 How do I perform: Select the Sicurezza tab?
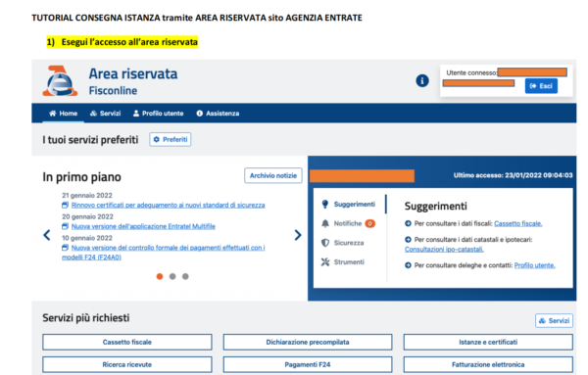[x=343, y=243]
